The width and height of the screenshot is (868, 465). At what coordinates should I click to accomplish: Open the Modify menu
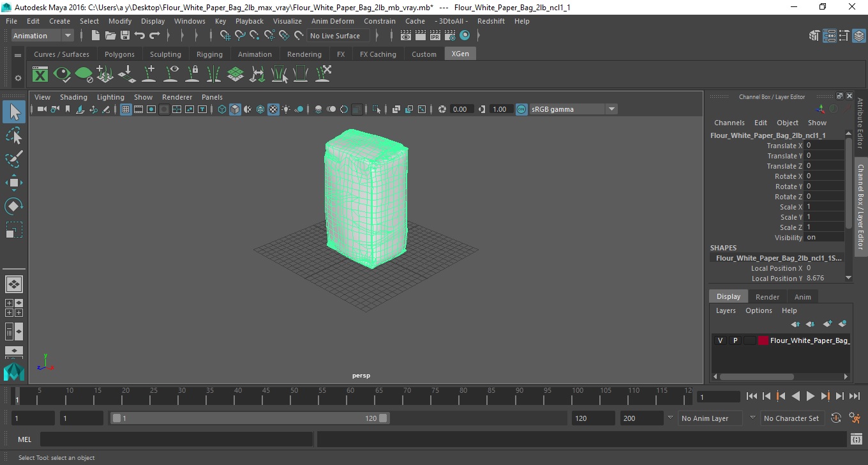(x=120, y=21)
